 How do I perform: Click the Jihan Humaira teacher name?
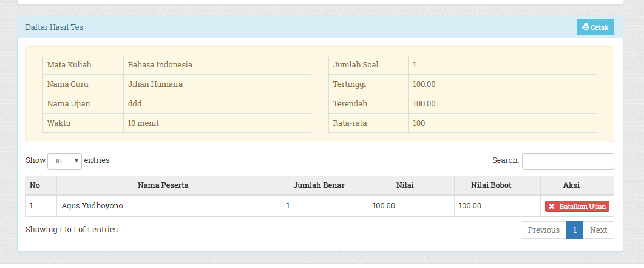click(x=155, y=84)
